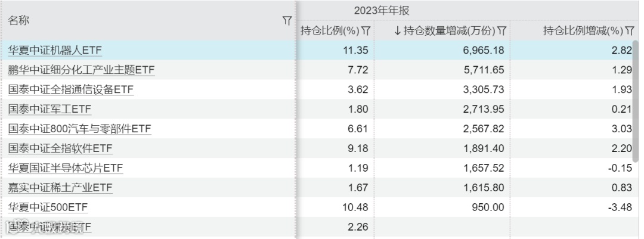Open filter for 名称 column
Screen dimensions: 644x239
coord(287,20)
